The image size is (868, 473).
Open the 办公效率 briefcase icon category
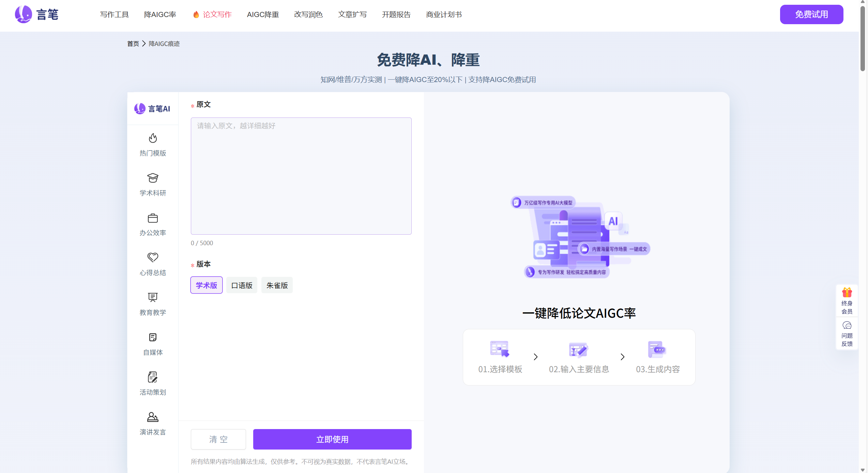click(153, 218)
